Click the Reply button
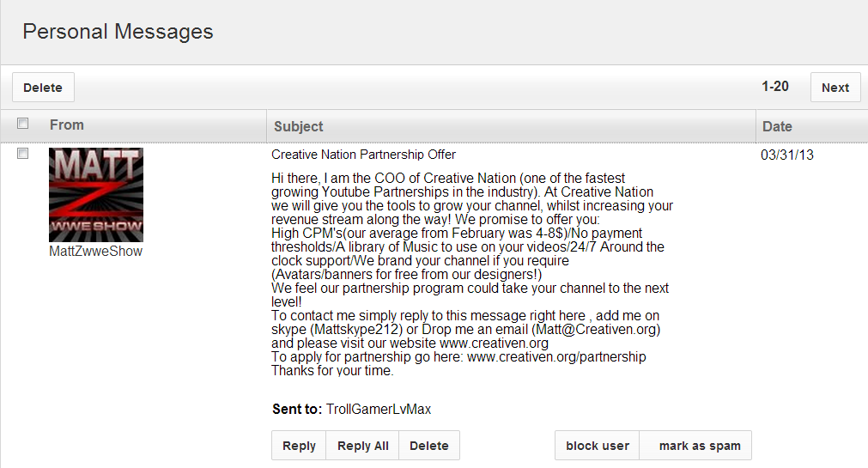The height and width of the screenshot is (468, 868). [x=299, y=446]
